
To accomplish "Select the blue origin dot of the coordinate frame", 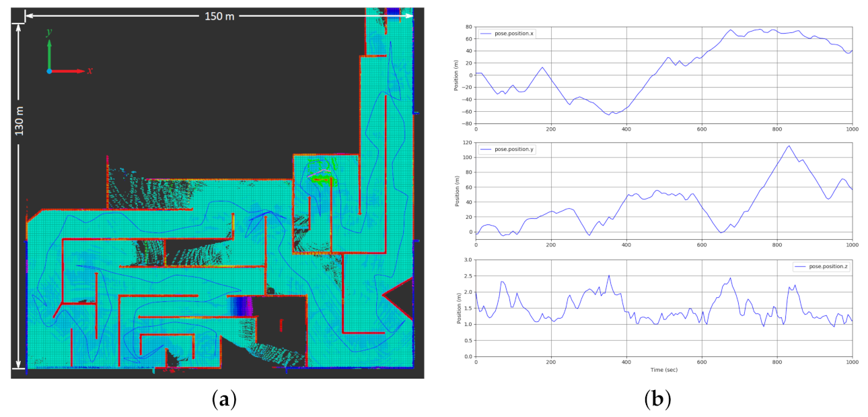I will click(49, 71).
